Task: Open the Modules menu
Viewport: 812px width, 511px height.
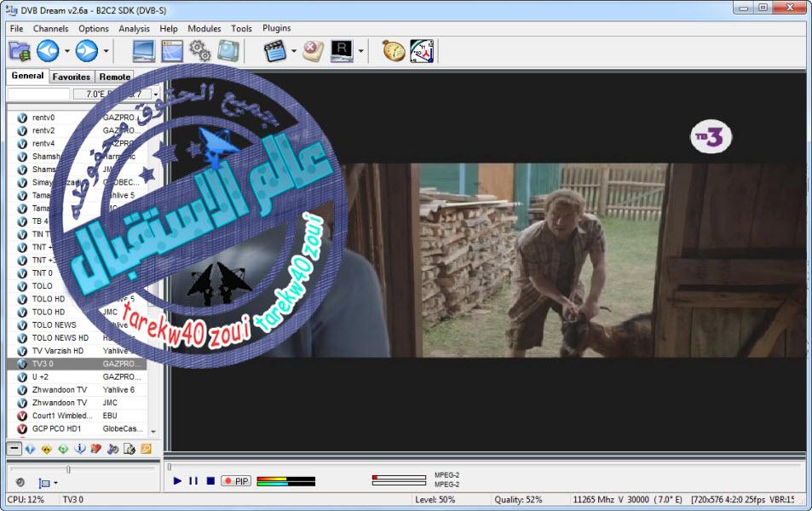Action: point(204,28)
